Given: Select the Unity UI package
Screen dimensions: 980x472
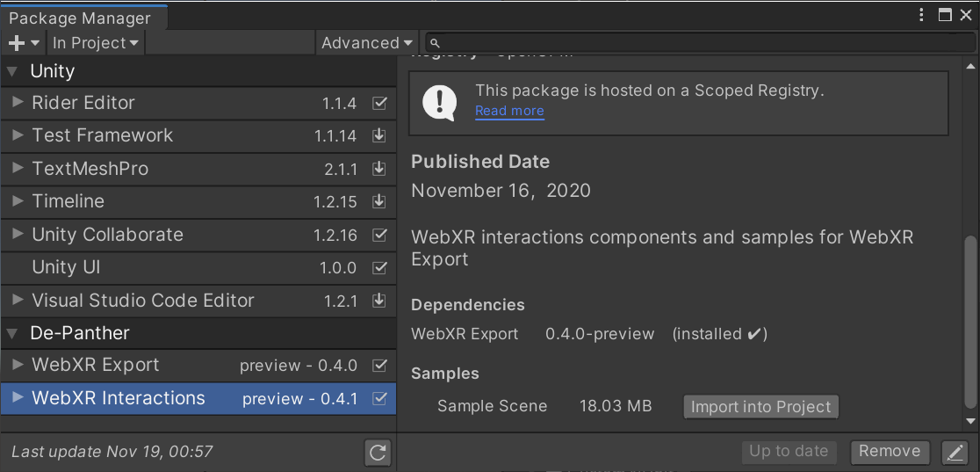Looking at the screenshot, I should (198, 268).
